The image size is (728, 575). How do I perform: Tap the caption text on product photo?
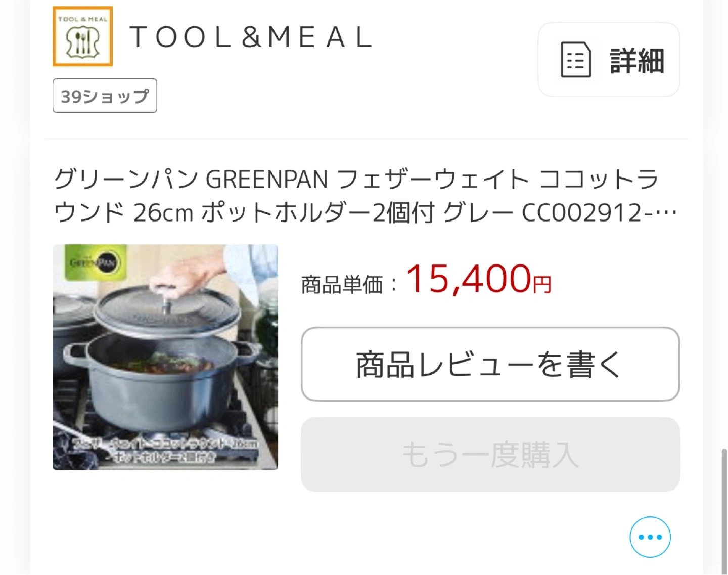pyautogui.click(x=165, y=450)
